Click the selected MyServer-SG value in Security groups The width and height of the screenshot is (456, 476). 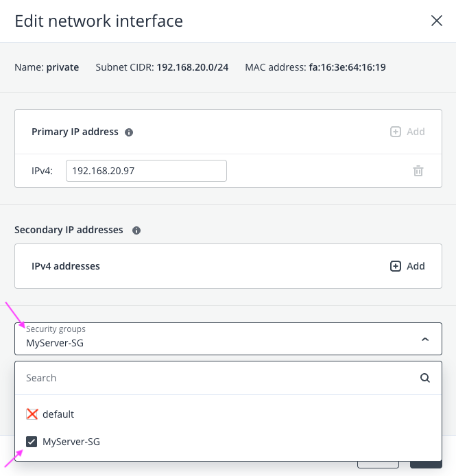pos(55,343)
